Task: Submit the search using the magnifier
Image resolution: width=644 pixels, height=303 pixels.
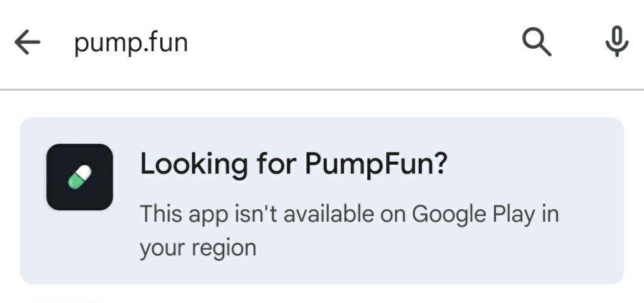Action: click(x=537, y=43)
